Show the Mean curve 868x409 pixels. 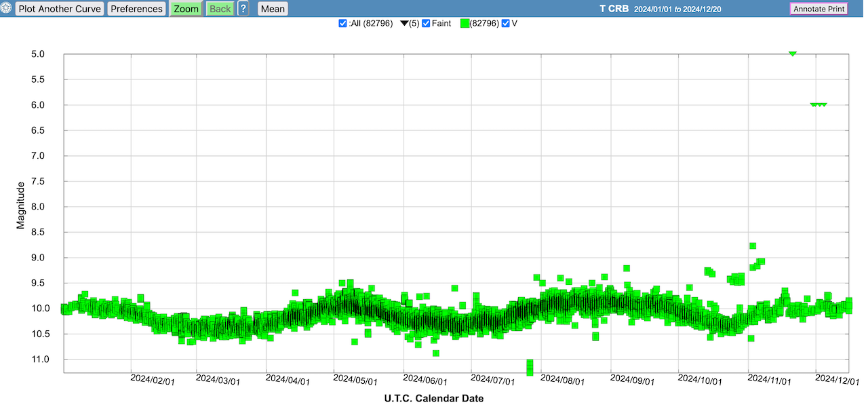(x=273, y=9)
